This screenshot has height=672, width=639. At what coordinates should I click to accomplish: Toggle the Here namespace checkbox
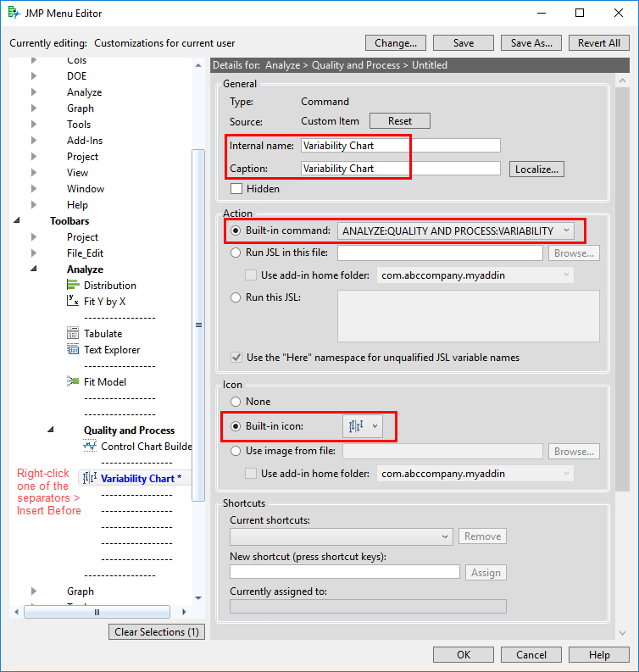pos(236,358)
